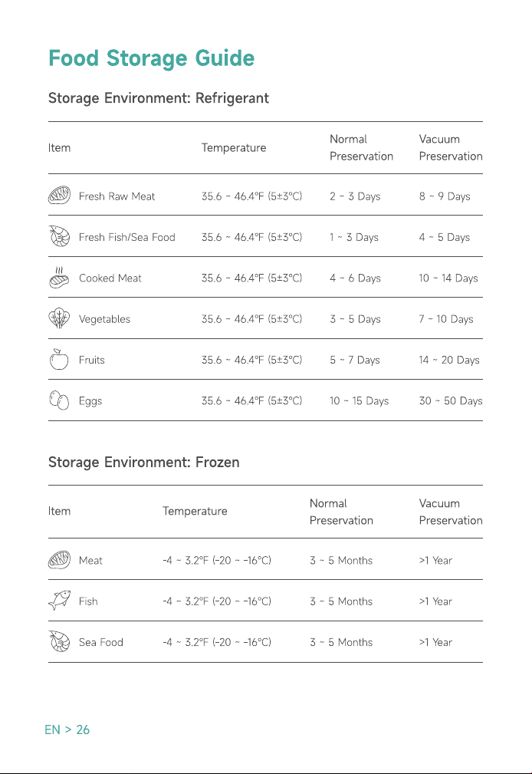Click the steaming Cooked Meat icon
Image resolution: width=532 pixels, height=774 pixels.
pyautogui.click(x=59, y=278)
